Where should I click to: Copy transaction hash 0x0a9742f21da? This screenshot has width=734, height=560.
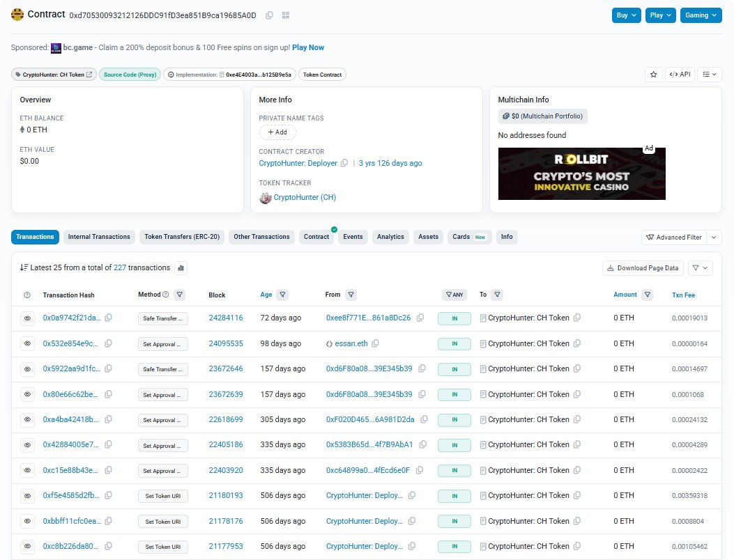pyautogui.click(x=108, y=318)
